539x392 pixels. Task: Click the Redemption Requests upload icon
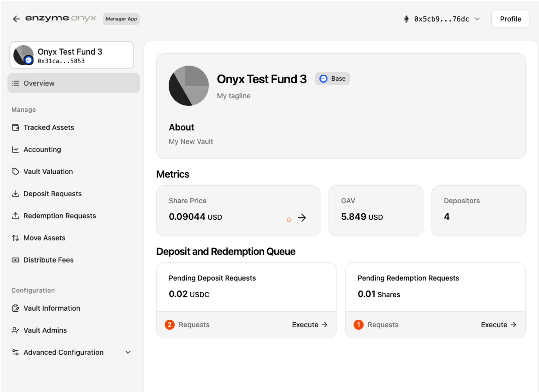pyautogui.click(x=15, y=216)
